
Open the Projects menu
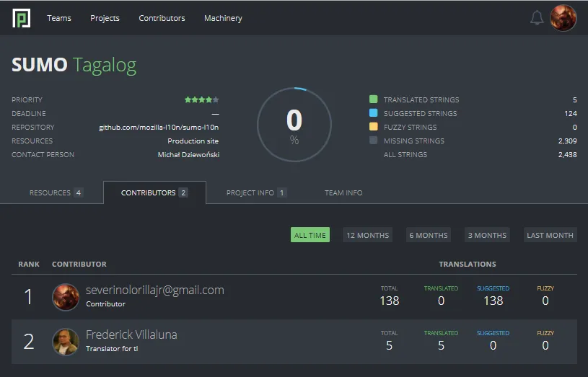pos(105,18)
